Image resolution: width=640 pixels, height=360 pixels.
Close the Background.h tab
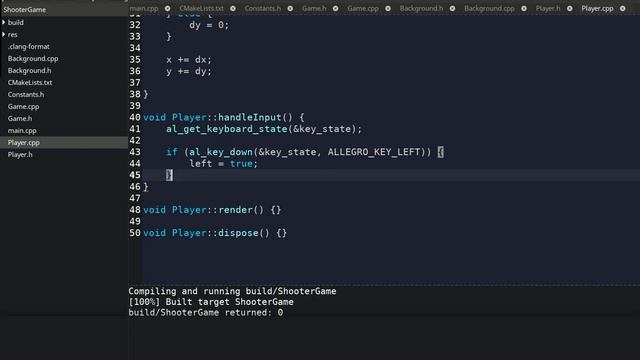(x=452, y=9)
